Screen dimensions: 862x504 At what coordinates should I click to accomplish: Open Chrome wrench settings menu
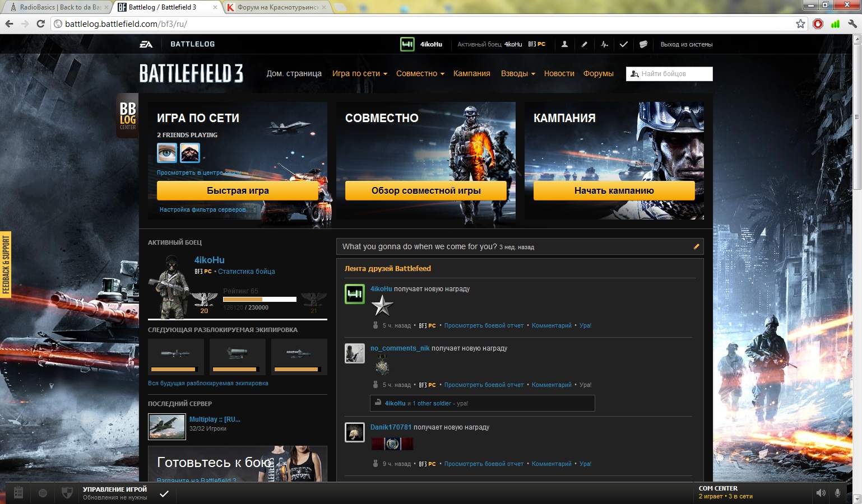tap(852, 24)
